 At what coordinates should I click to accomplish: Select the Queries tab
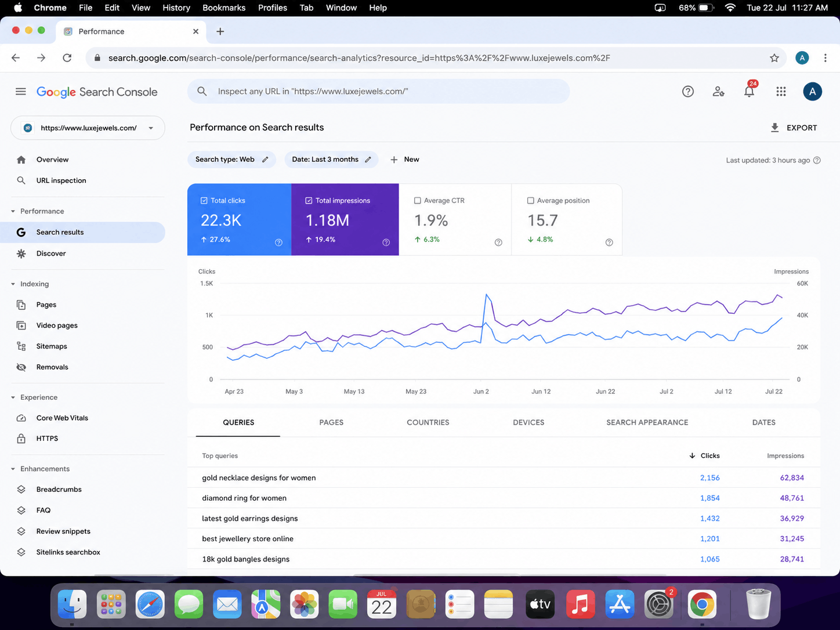(238, 422)
